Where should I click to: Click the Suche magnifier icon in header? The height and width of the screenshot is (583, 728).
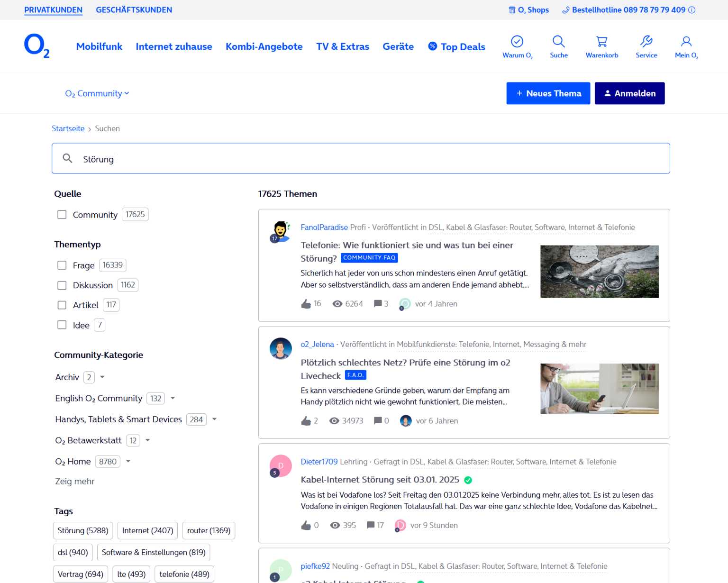click(558, 42)
